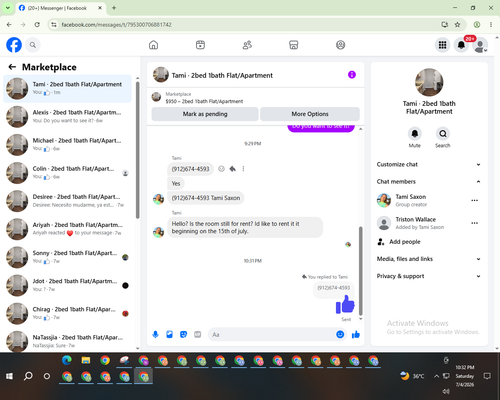Open Microsoft Edge from taskbar
Screen dimensions: 500x400
tap(67, 360)
